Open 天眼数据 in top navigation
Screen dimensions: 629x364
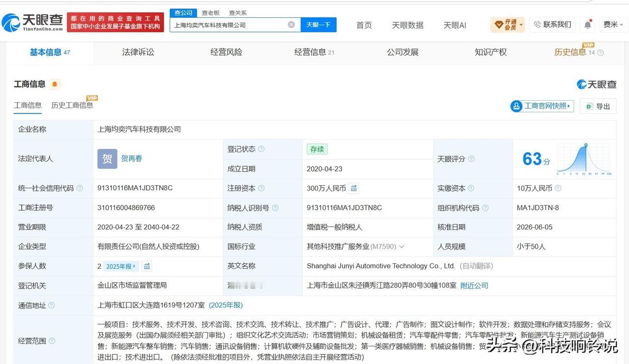[407, 25]
